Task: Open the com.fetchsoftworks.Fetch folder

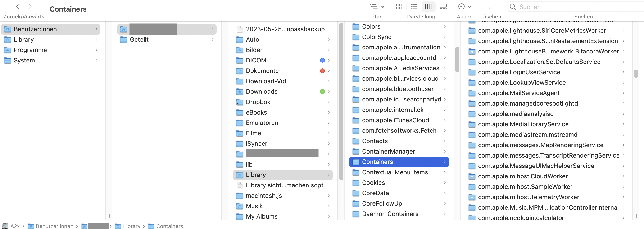Action: (x=399, y=131)
